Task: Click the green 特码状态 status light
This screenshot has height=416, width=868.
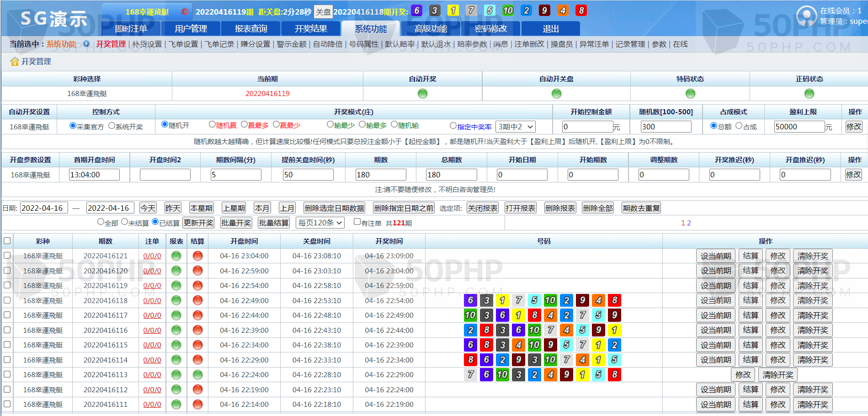Action: pos(690,94)
